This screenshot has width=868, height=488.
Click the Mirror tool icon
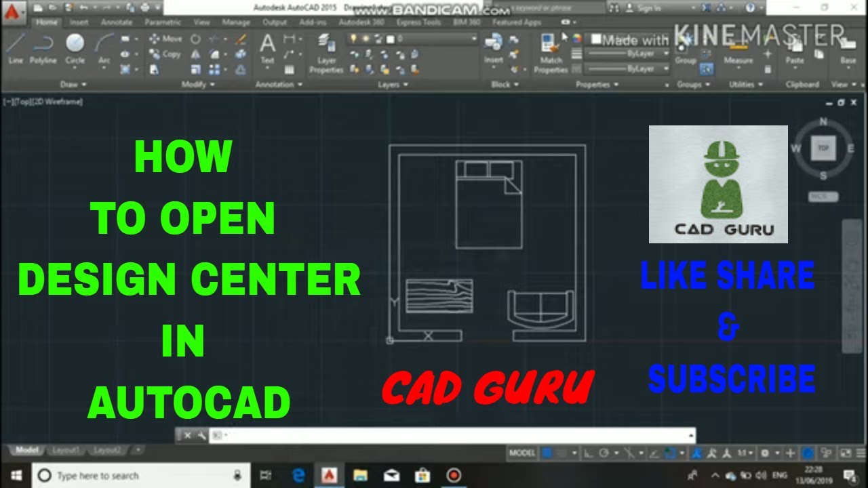pyautogui.click(x=195, y=54)
